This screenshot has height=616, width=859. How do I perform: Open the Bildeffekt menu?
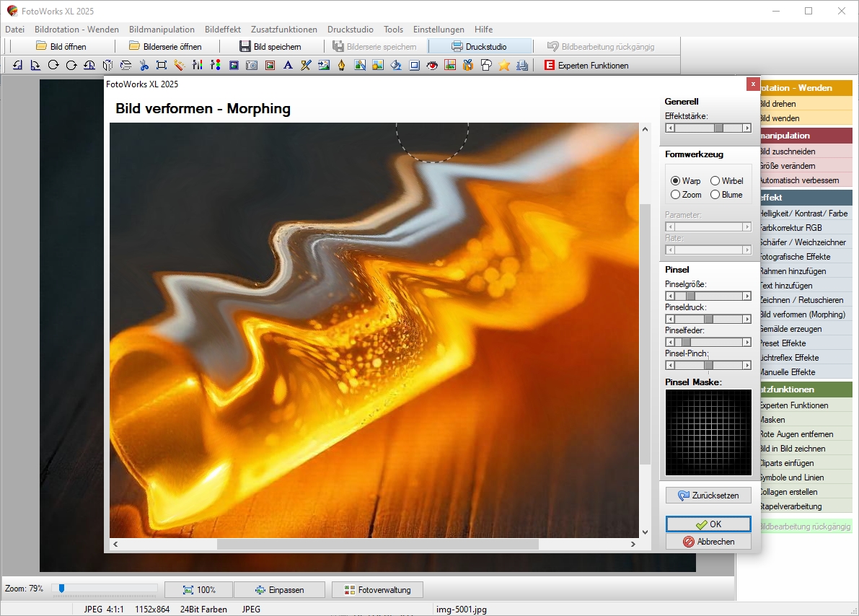pos(222,30)
